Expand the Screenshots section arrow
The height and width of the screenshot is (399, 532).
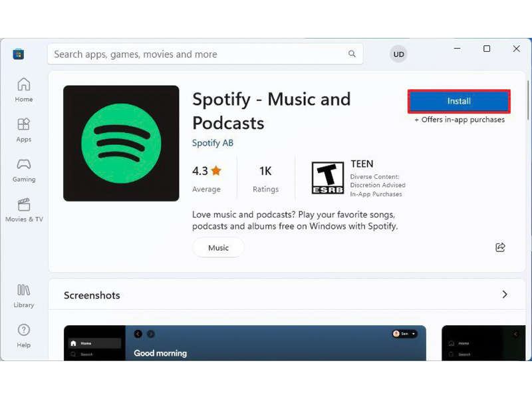pyautogui.click(x=505, y=295)
